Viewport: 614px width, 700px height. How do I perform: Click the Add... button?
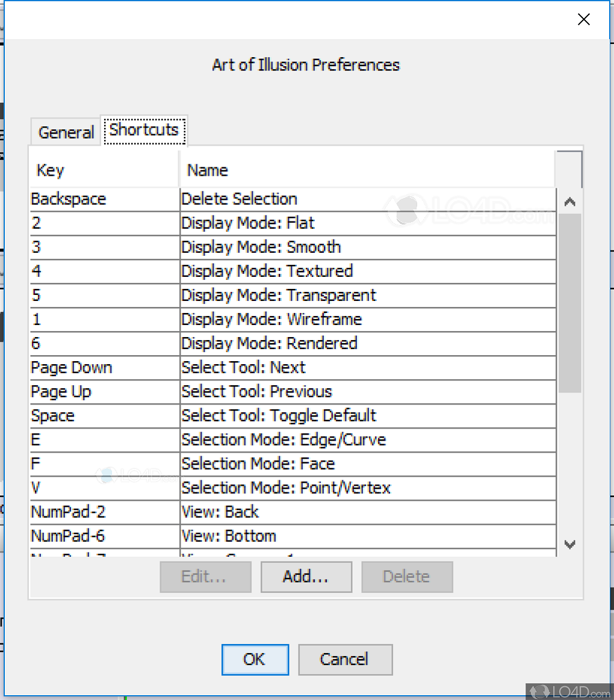click(x=306, y=577)
